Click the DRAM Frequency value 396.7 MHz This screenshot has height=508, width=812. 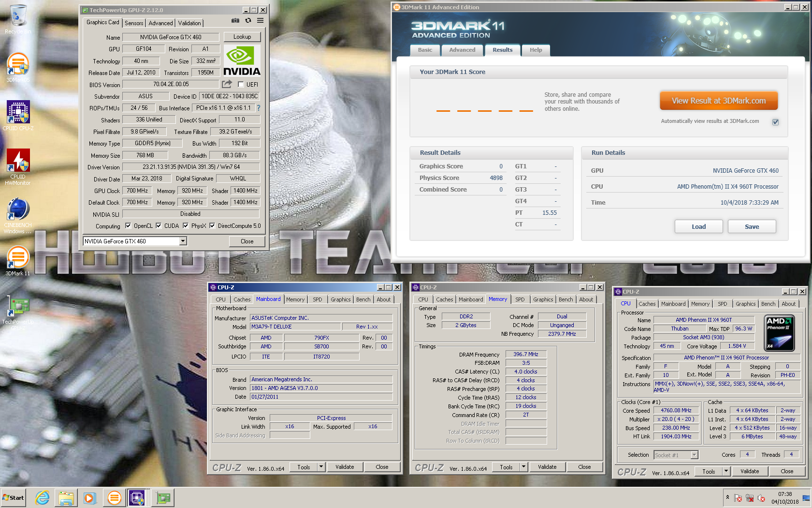tap(525, 354)
